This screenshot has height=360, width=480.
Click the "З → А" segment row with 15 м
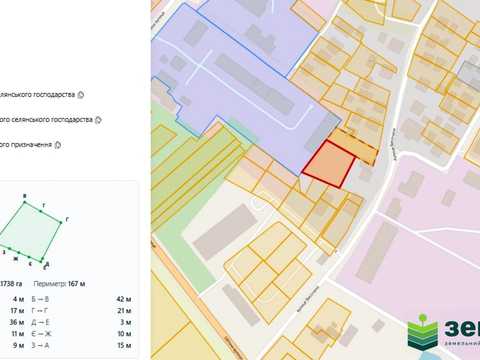(x=81, y=345)
